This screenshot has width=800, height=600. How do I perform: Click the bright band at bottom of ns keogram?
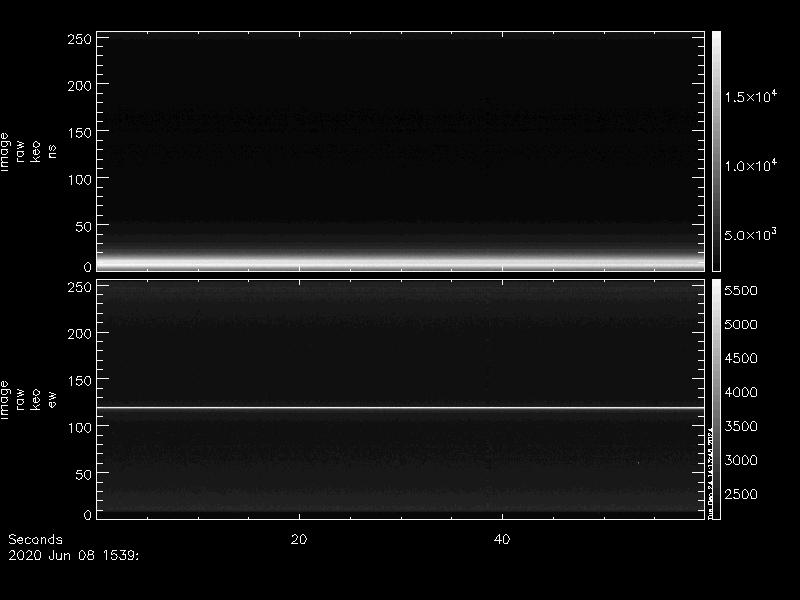click(400, 262)
